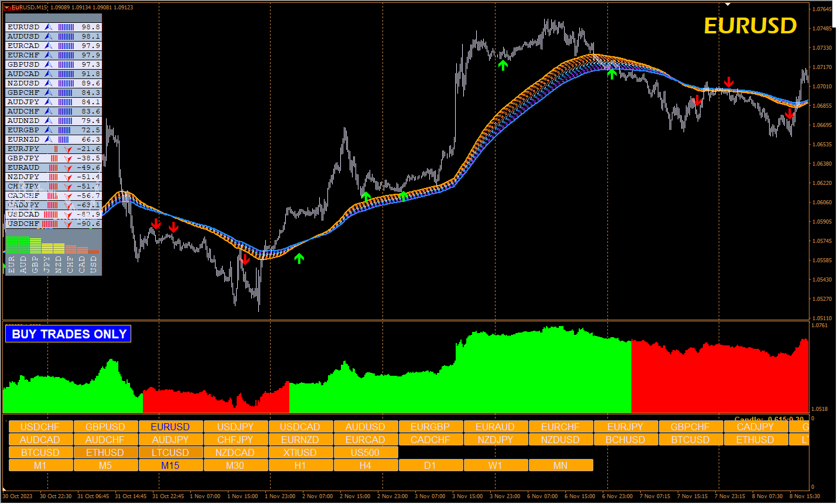
Task: Switch the chart to GBPUSD symbol
Action: pyautogui.click(x=105, y=427)
